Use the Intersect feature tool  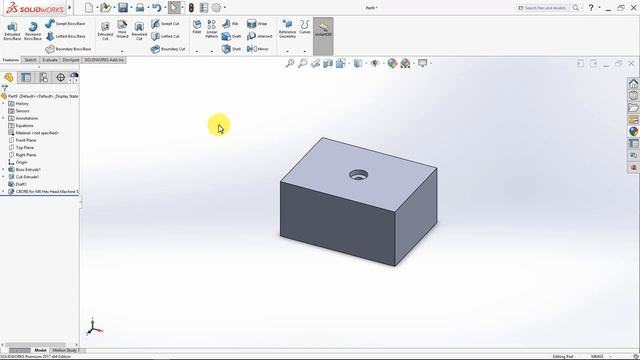(259, 36)
